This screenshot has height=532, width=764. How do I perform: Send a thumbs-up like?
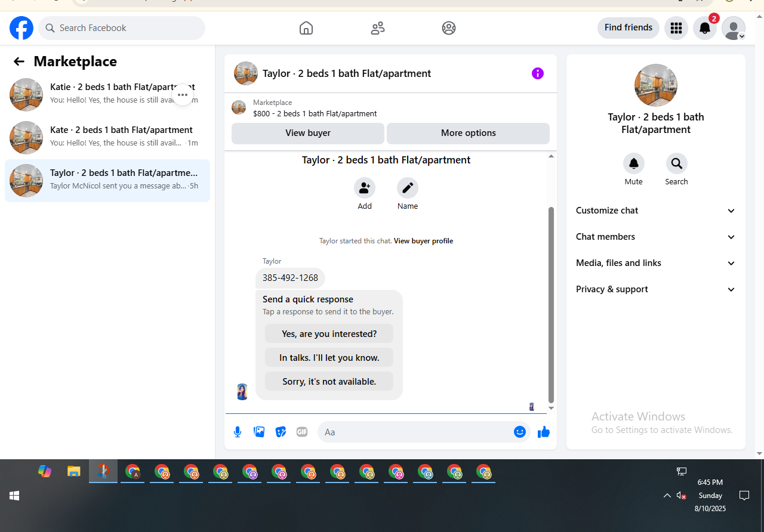[x=544, y=432]
